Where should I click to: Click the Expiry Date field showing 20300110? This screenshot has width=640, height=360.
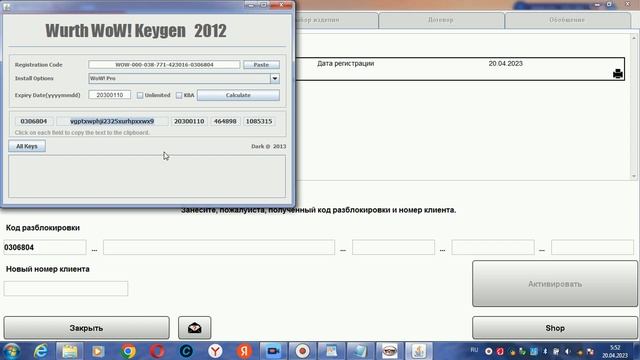coord(110,95)
